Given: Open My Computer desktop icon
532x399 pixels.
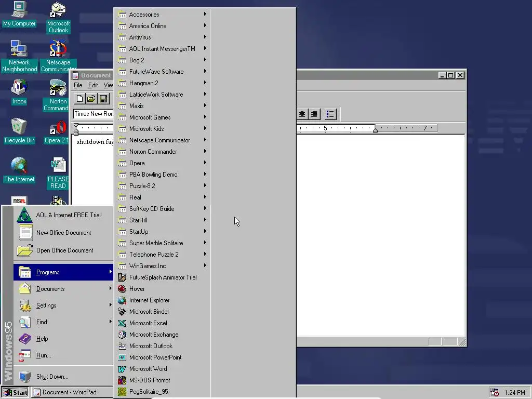Looking at the screenshot, I should 19,14.
